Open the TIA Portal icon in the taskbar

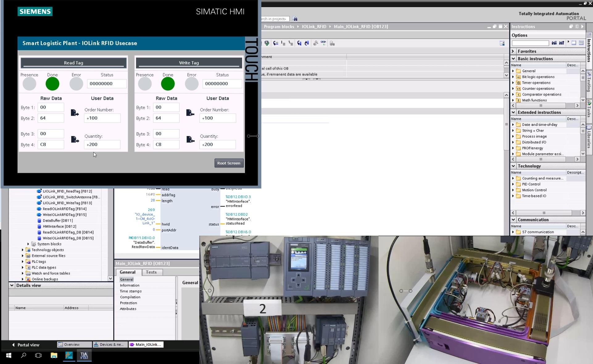(84, 356)
